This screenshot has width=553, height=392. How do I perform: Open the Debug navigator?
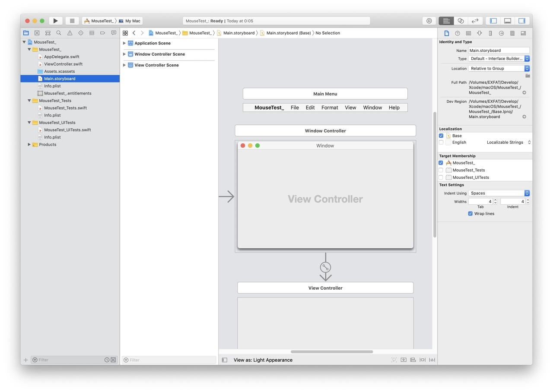pyautogui.click(x=92, y=33)
